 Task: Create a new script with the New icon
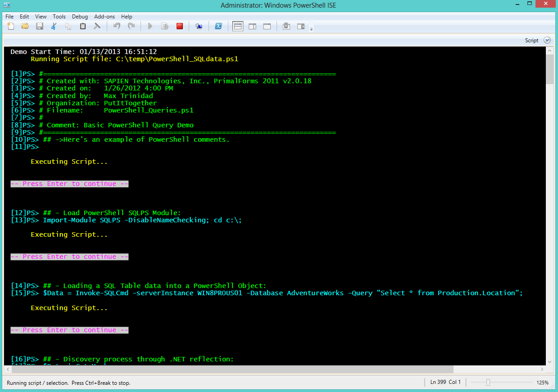pos(11,26)
